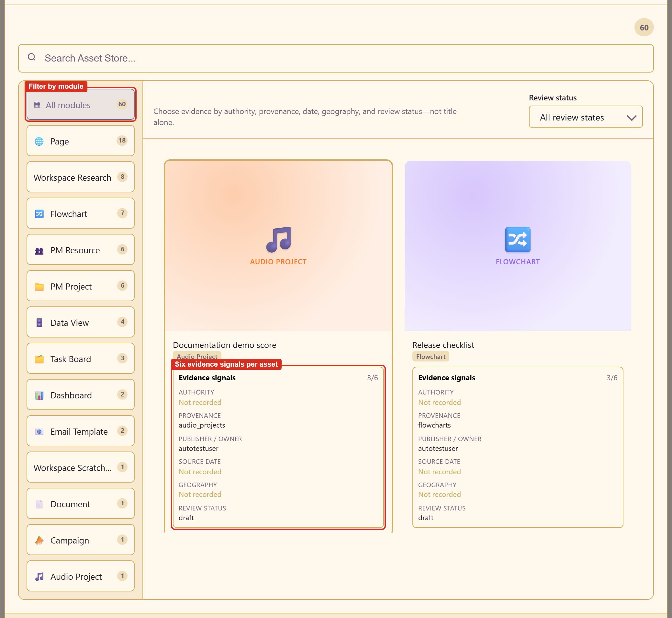Click the Documentation demo score title

tap(225, 345)
